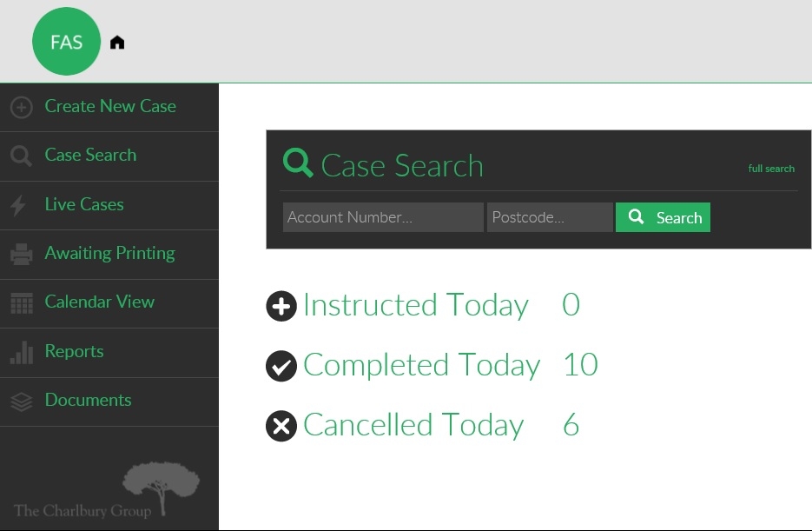Open the full search link
This screenshot has width=812, height=531.
point(771,169)
